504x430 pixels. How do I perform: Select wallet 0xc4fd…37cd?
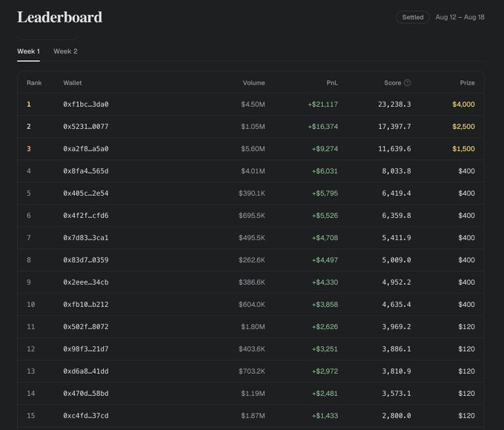[86, 415]
